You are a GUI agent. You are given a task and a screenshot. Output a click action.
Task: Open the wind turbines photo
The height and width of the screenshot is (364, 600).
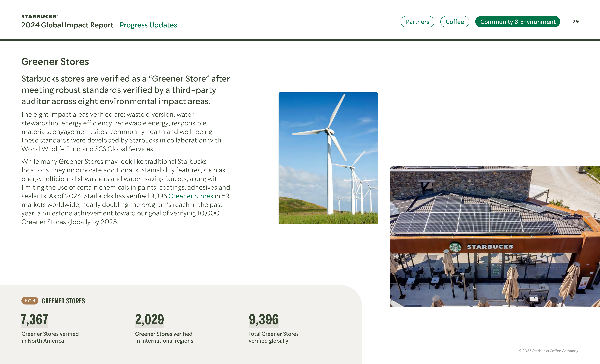coord(328,158)
